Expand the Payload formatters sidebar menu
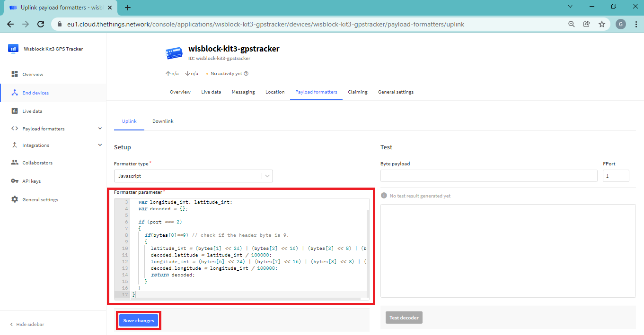644x335 pixels. click(x=100, y=129)
